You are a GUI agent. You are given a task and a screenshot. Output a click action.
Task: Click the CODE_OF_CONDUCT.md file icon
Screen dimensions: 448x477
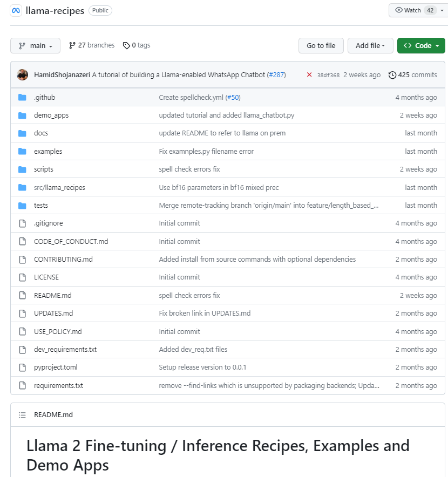(23, 241)
